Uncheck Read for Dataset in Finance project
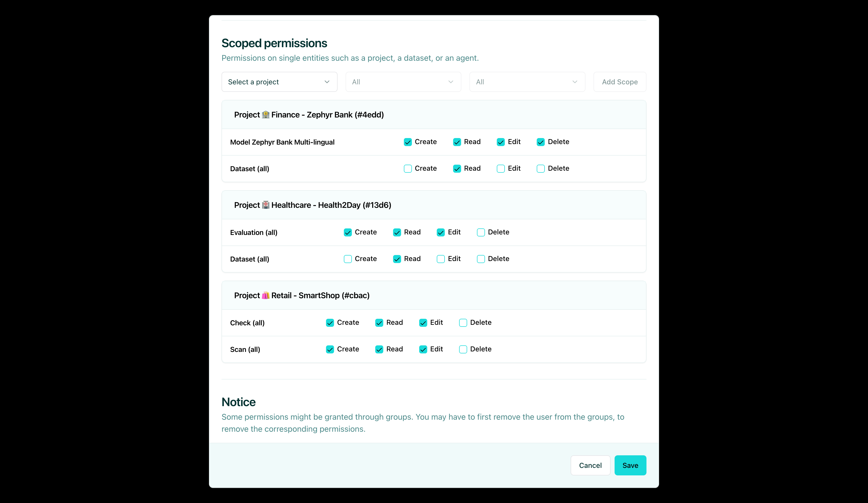 coord(457,168)
